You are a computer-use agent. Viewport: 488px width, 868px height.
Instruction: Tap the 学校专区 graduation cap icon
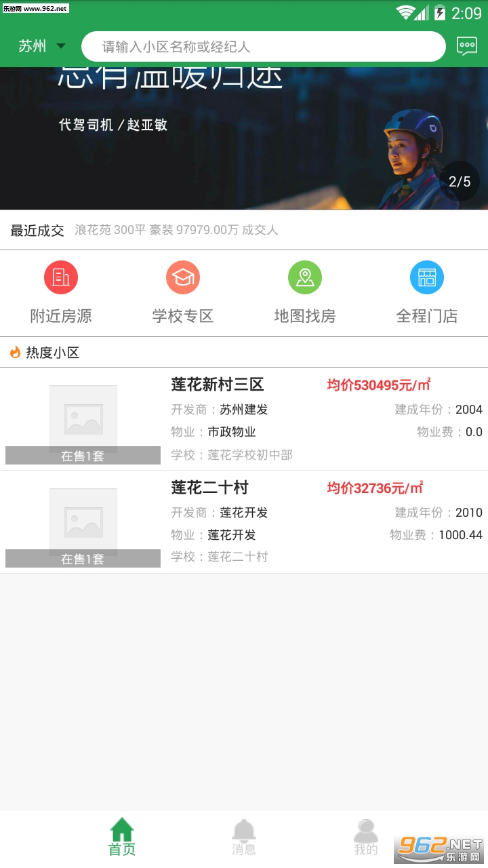(183, 277)
